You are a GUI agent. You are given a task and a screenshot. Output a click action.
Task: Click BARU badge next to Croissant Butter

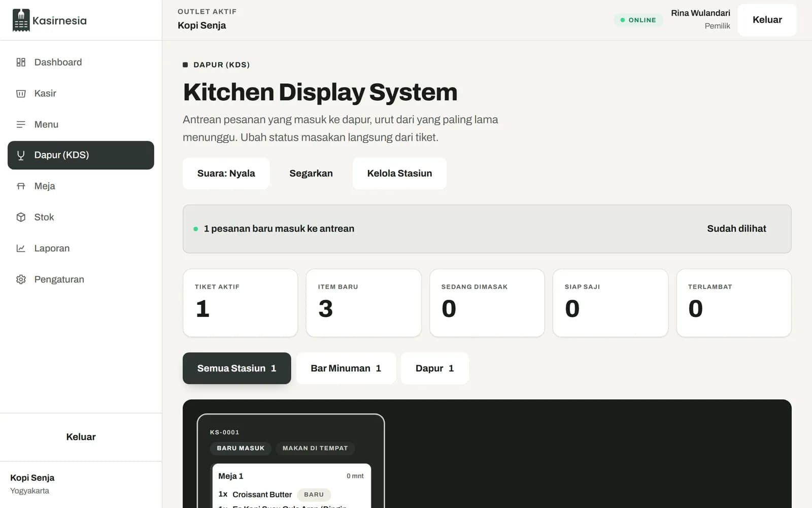[x=314, y=494]
